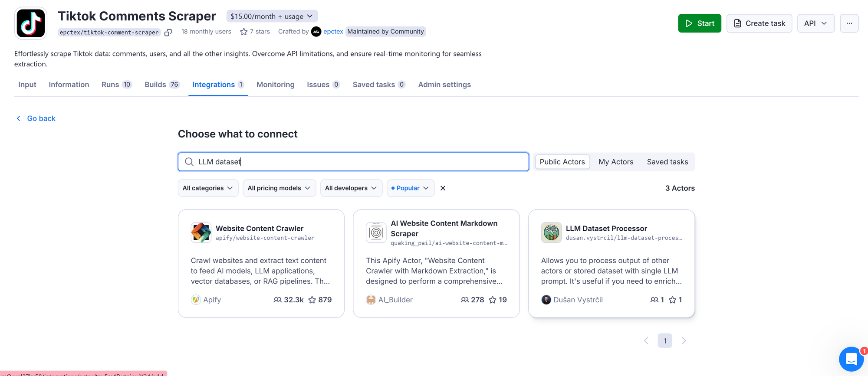Viewport: 868px width, 376px height.
Task: Open the Monitoring tab
Action: point(276,85)
